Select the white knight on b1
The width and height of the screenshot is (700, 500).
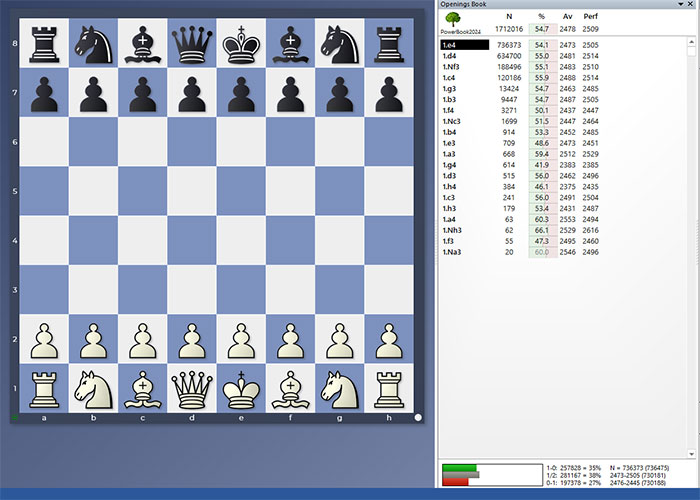pos(93,390)
